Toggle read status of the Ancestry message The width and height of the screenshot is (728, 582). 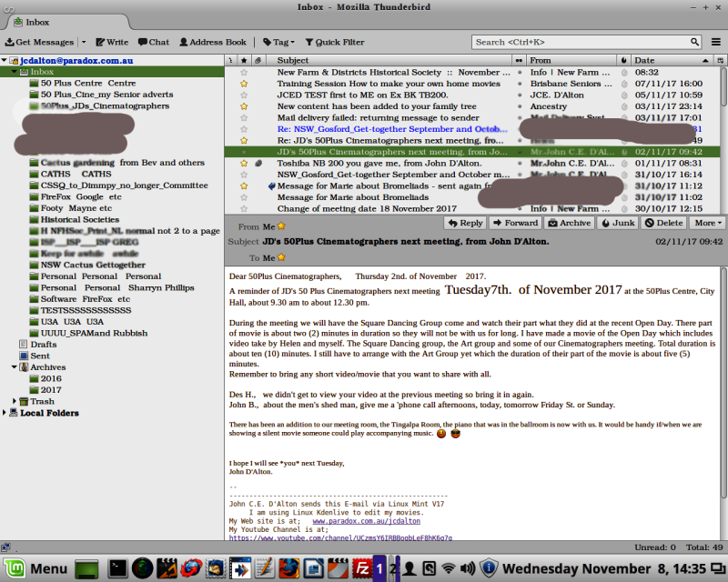tap(520, 106)
